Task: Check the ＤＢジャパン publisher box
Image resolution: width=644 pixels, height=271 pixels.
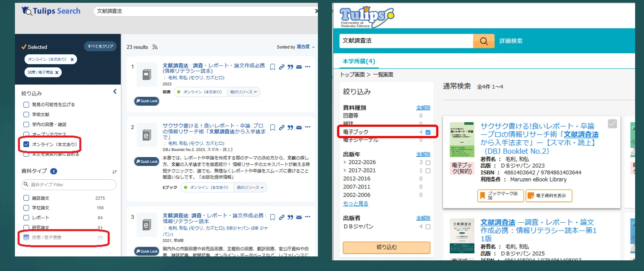Action: click(x=428, y=227)
